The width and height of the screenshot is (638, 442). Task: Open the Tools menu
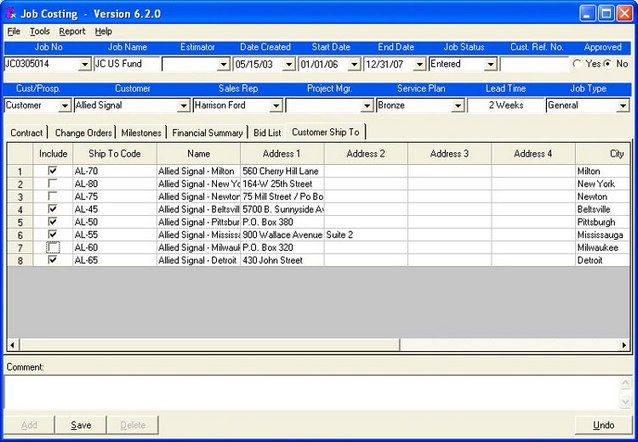[x=40, y=31]
